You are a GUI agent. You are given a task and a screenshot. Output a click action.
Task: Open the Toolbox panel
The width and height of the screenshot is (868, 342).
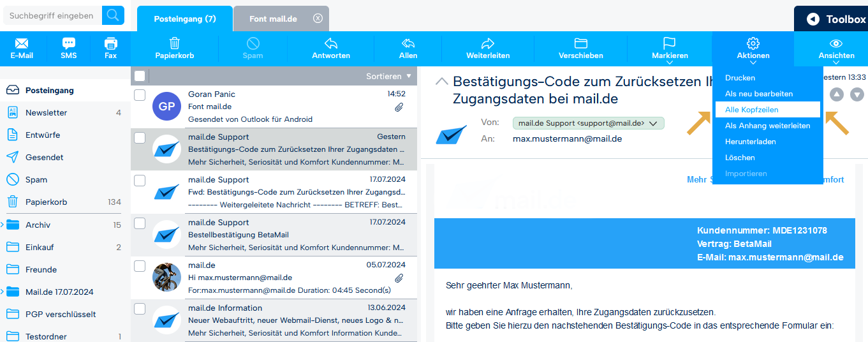[x=831, y=19]
